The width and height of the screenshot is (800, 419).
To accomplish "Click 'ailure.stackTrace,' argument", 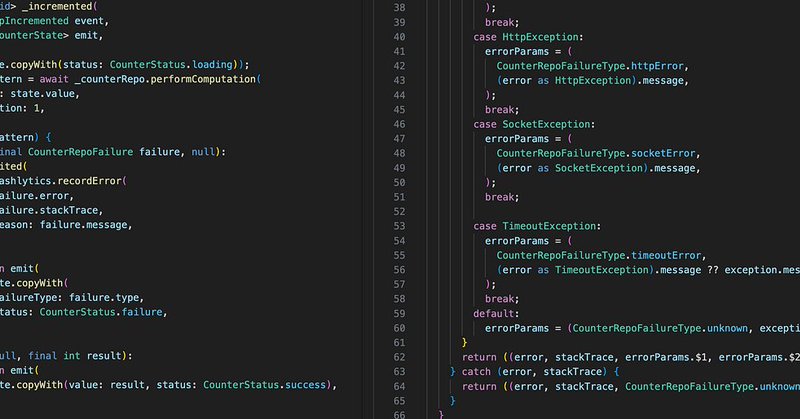I will pyautogui.click(x=52, y=210).
